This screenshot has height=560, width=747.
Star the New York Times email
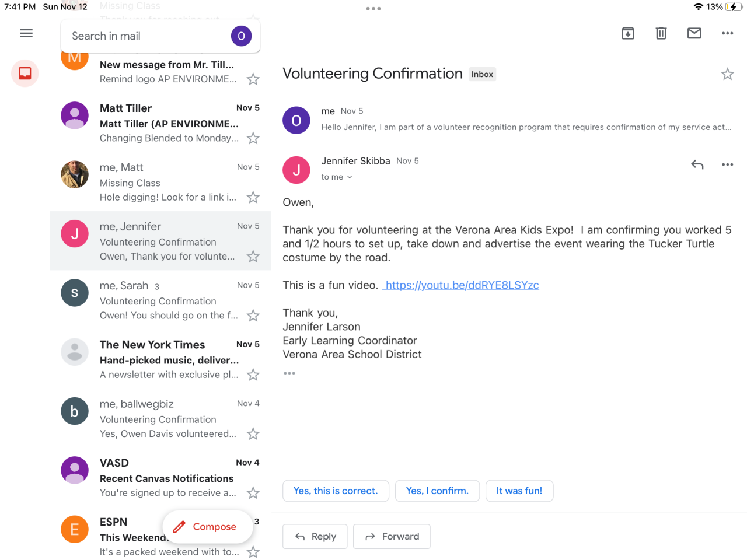[253, 374]
